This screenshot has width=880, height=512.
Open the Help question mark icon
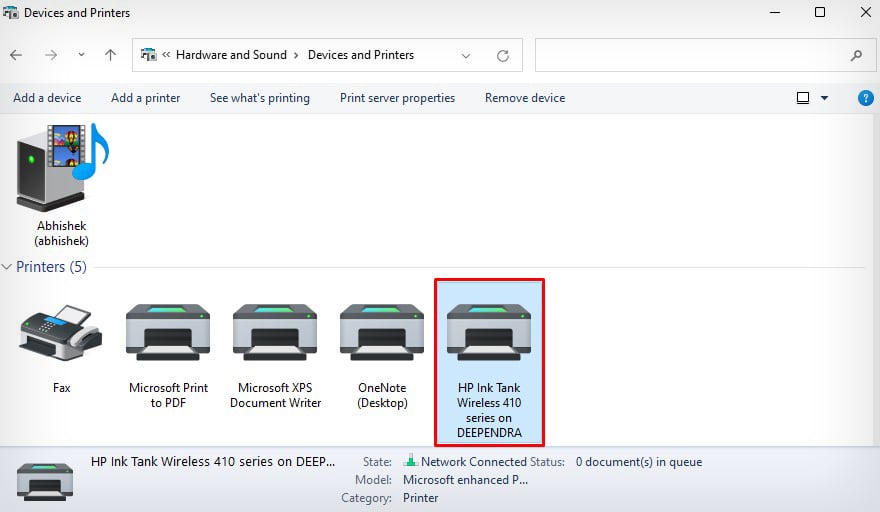coord(865,98)
